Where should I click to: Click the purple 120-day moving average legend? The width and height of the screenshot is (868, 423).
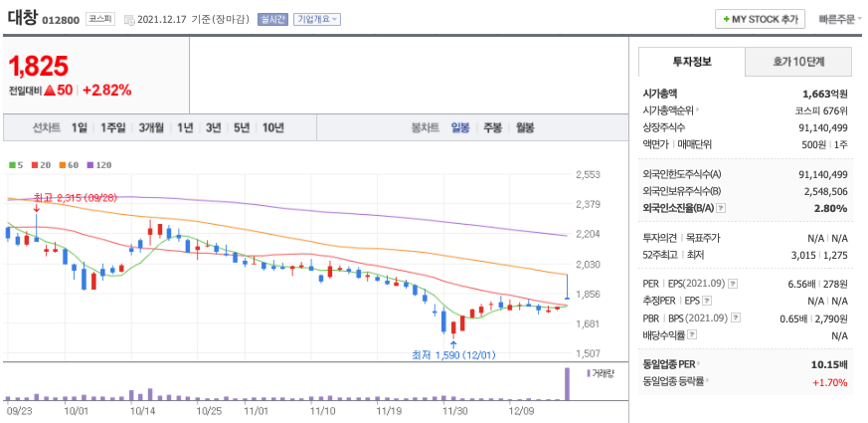coord(99,165)
